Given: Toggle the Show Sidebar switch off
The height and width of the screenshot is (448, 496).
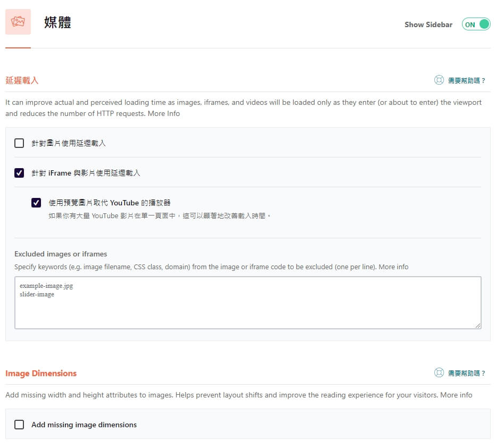Looking at the screenshot, I should 476,24.
